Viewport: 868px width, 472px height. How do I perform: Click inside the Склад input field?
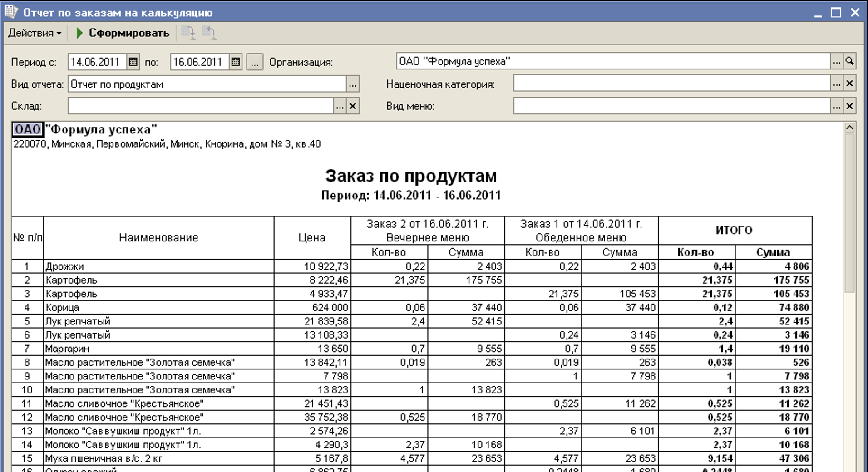(200, 106)
